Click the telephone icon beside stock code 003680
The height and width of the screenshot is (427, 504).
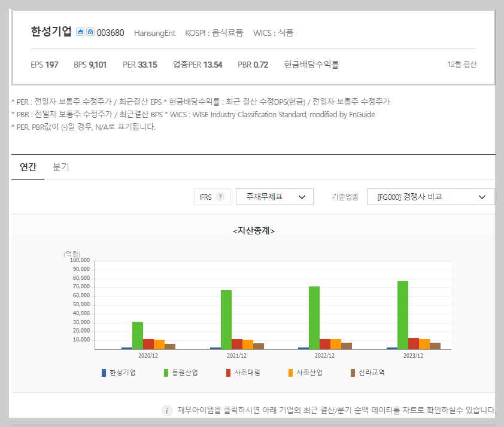[x=90, y=32]
